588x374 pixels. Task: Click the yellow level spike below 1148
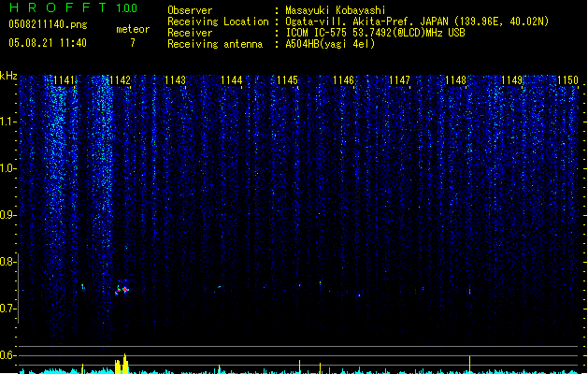(469, 365)
